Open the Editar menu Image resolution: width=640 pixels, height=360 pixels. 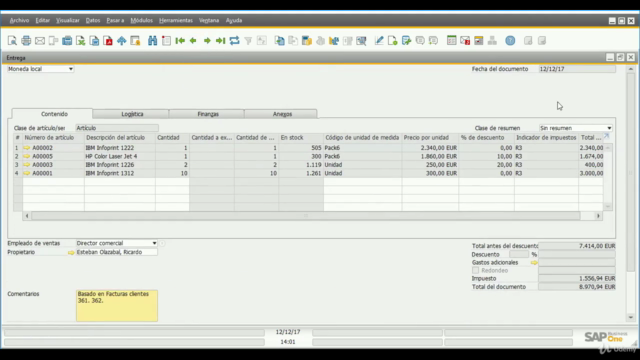click(x=42, y=20)
